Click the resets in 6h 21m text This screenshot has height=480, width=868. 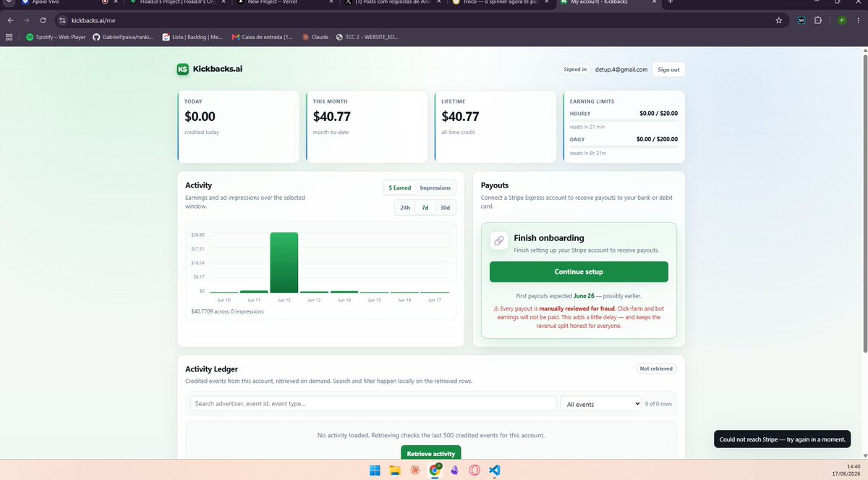[x=587, y=153]
